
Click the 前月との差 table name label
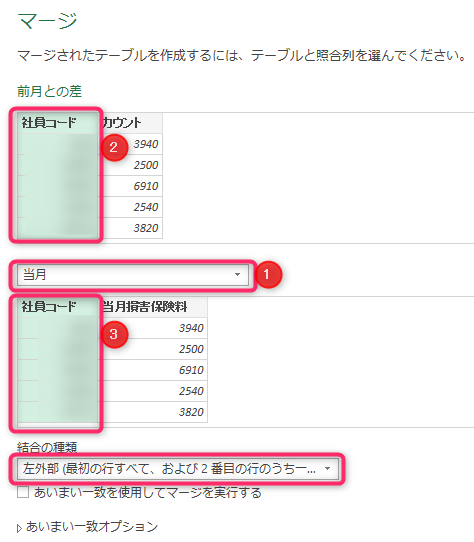coord(49,91)
